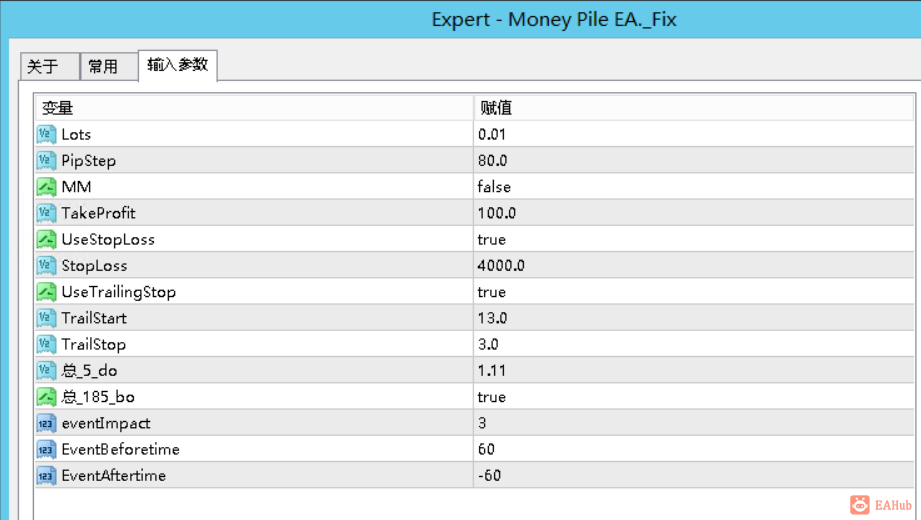The height and width of the screenshot is (520, 921).
Task: Click the Lots variable type icon
Action: 46,135
